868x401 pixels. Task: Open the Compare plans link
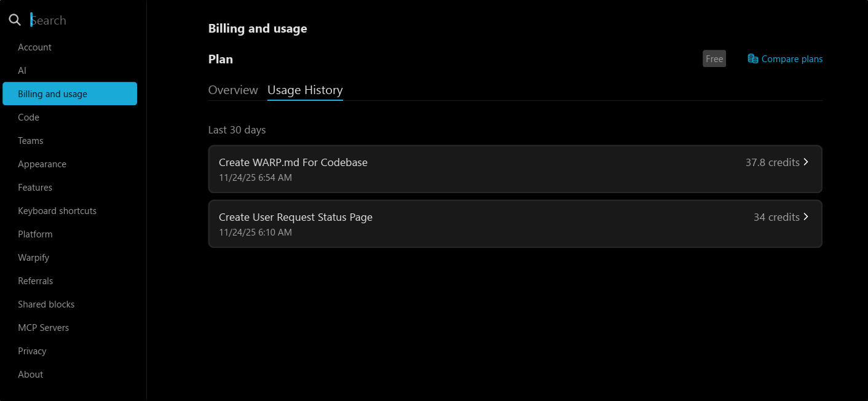coord(791,59)
